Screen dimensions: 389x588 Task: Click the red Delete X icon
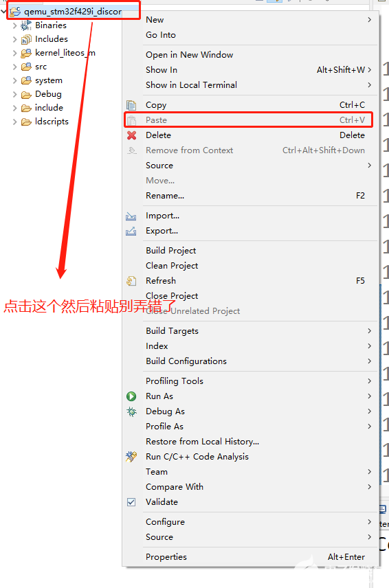[x=131, y=135]
